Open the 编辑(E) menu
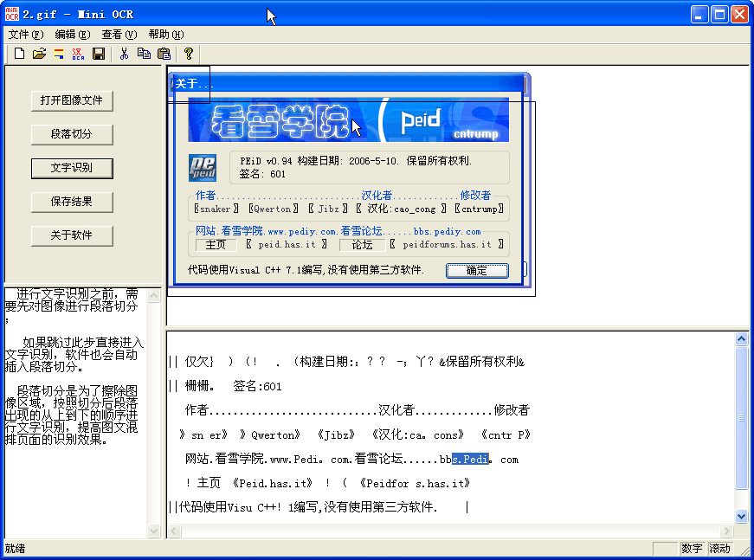This screenshot has height=560, width=754. 72,34
